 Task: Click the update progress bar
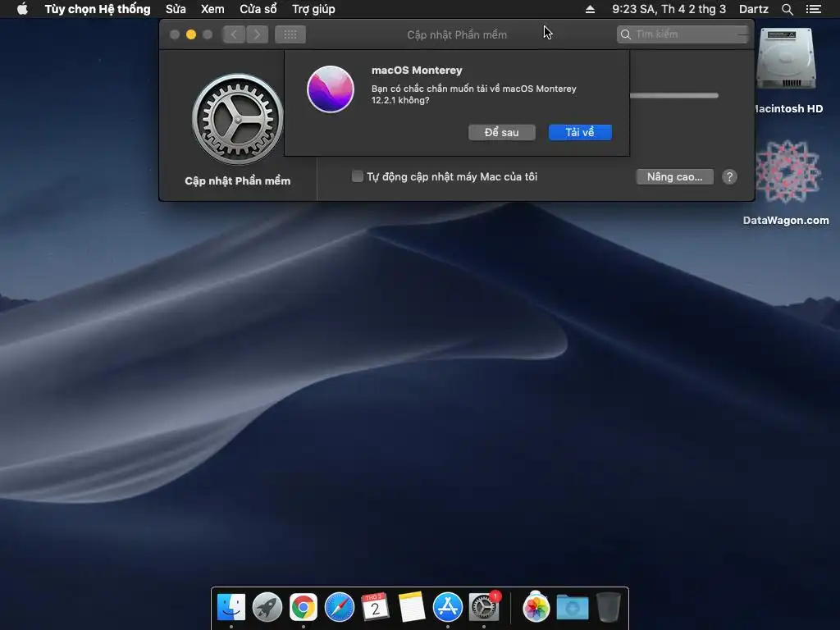(x=674, y=96)
